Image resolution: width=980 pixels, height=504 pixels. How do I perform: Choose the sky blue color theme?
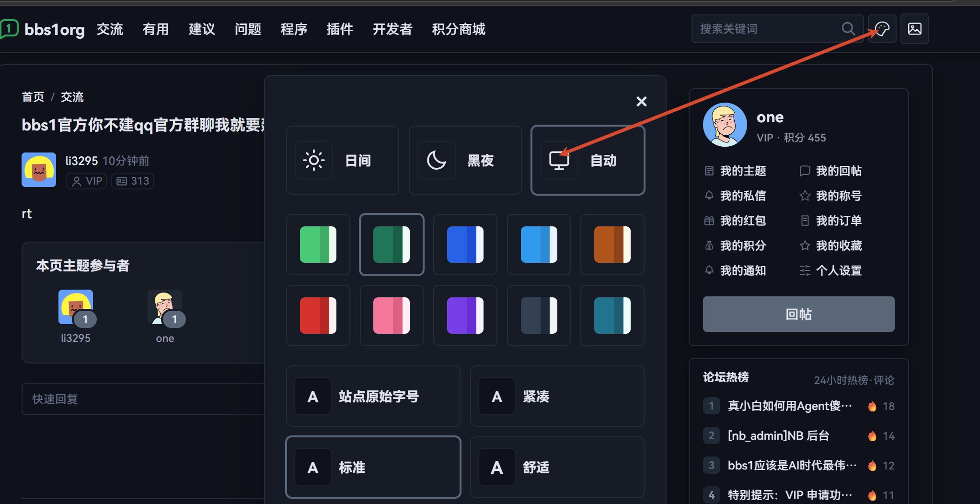(539, 245)
